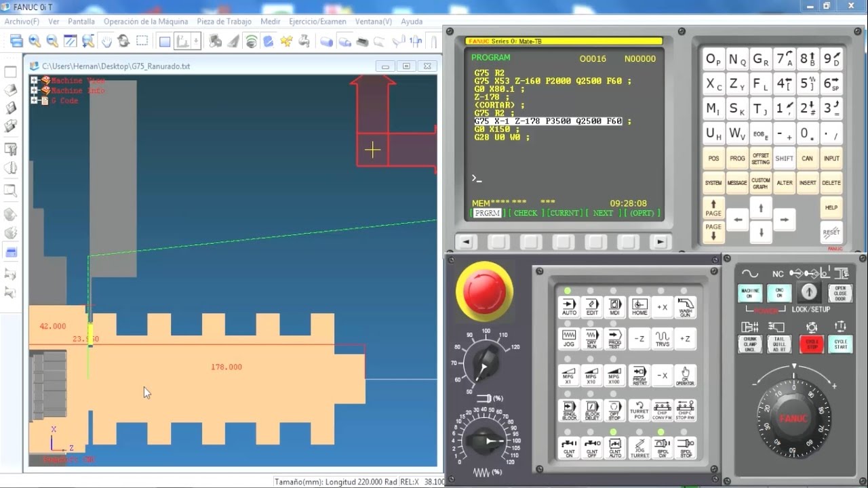Open the coordinate axis view dropdown arrow

point(196,41)
